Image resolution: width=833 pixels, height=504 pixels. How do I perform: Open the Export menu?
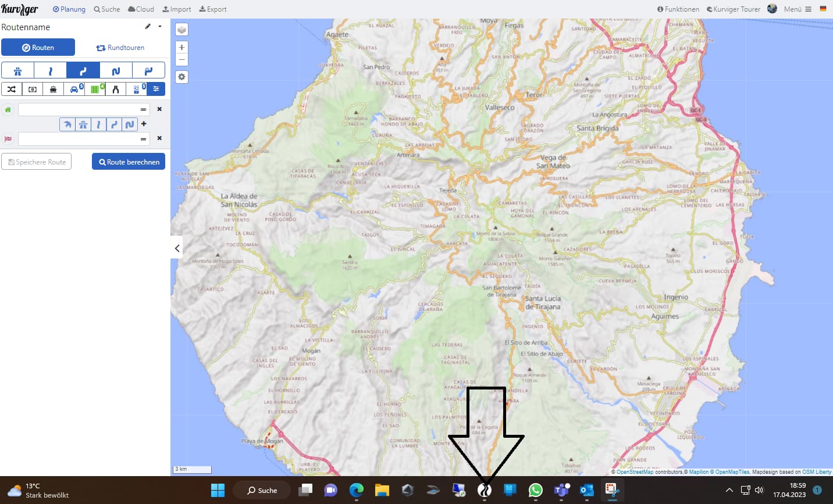[x=213, y=9]
